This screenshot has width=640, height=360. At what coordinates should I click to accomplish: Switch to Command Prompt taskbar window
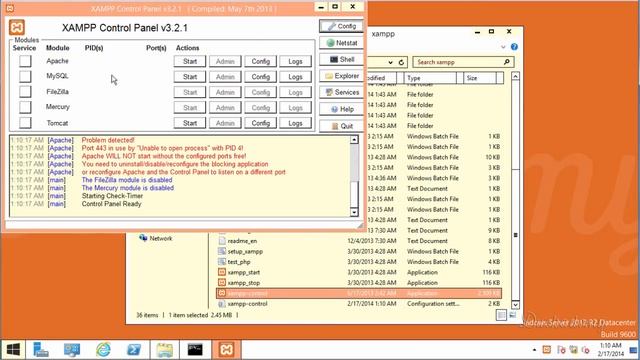(x=195, y=349)
